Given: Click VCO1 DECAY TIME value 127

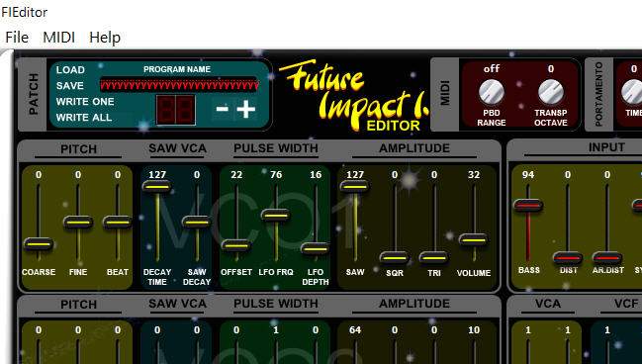Looking at the screenshot, I should pyautogui.click(x=157, y=175).
